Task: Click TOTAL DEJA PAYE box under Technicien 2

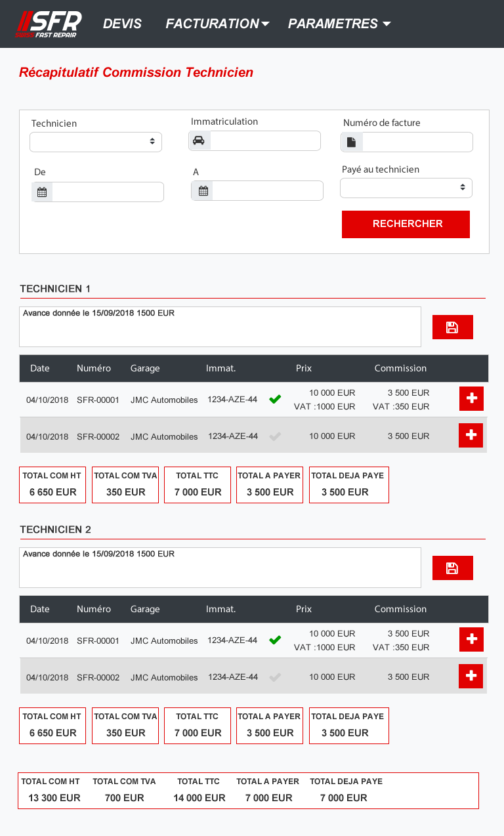Action: coord(348,726)
